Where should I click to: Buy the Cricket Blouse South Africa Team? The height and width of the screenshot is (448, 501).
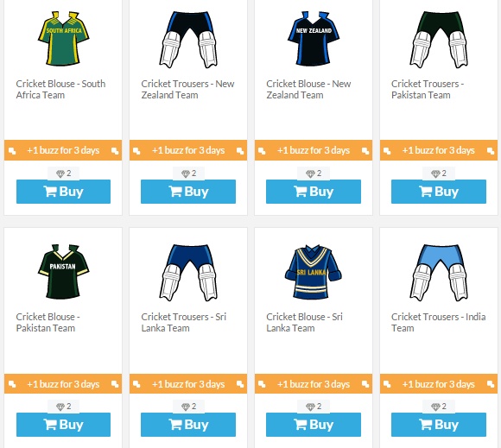63,192
